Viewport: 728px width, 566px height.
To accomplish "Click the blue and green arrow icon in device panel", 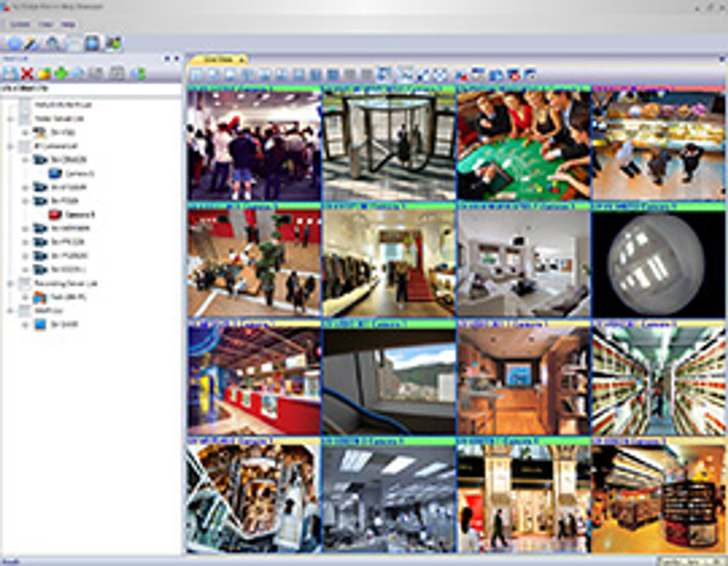I will (139, 73).
